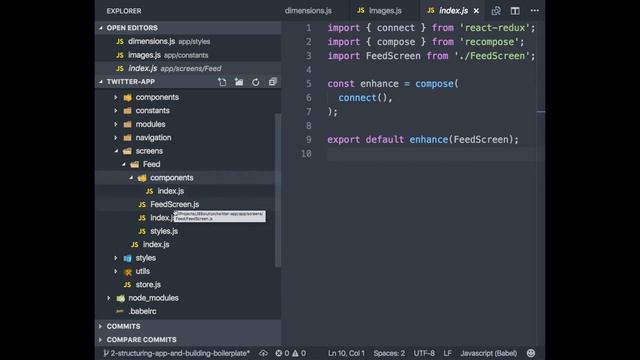Expand the COMMITS section

click(188, 327)
